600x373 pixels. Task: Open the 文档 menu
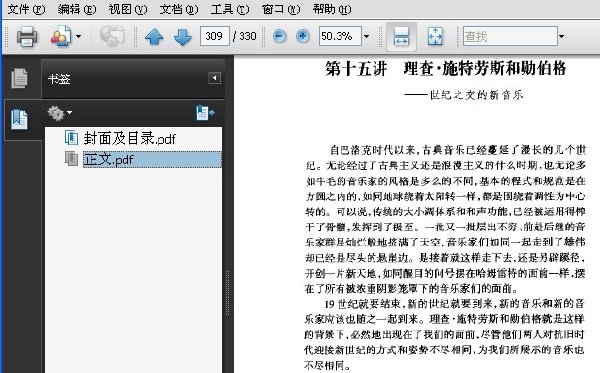click(179, 9)
